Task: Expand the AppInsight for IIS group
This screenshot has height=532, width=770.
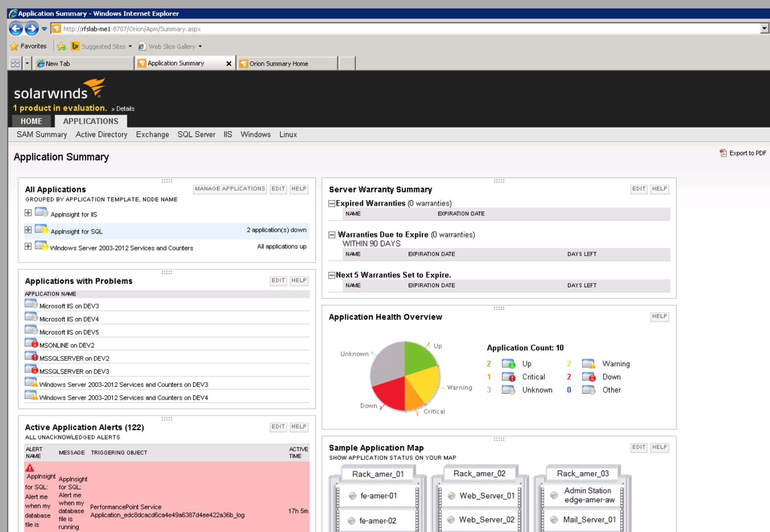Action: click(x=28, y=213)
